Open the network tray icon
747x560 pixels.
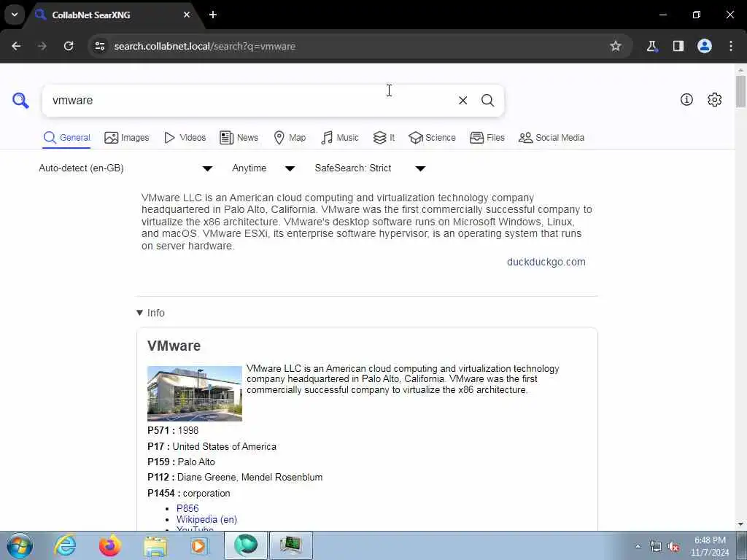[656, 547]
